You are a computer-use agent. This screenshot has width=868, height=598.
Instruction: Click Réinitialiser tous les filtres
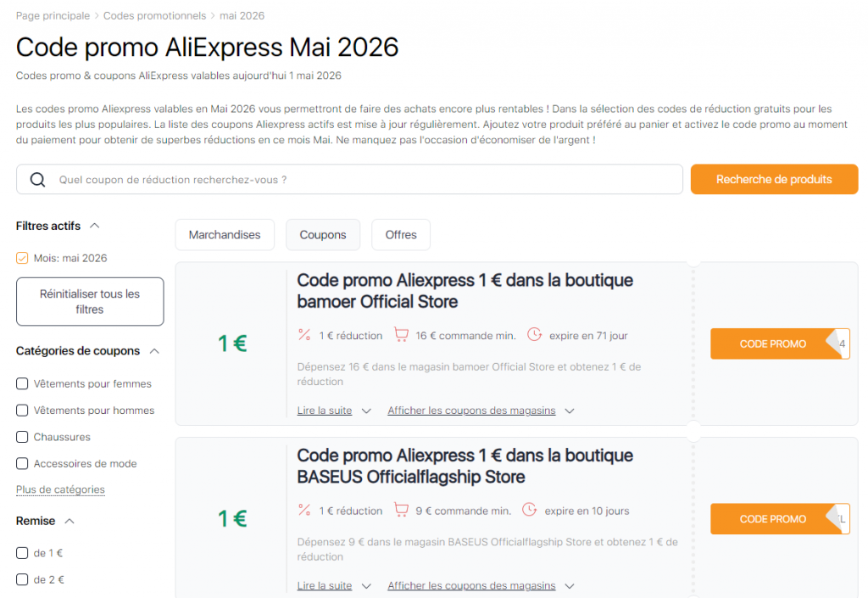click(x=89, y=301)
